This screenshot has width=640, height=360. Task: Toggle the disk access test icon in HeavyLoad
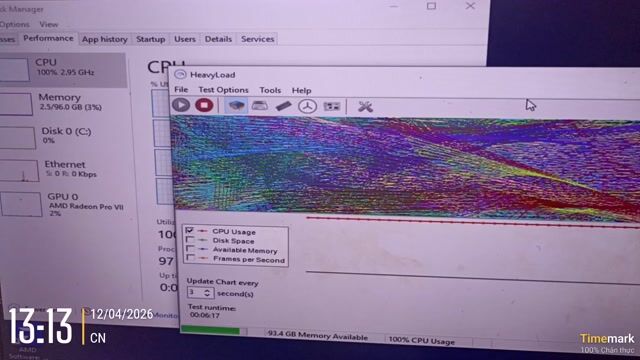click(x=307, y=107)
